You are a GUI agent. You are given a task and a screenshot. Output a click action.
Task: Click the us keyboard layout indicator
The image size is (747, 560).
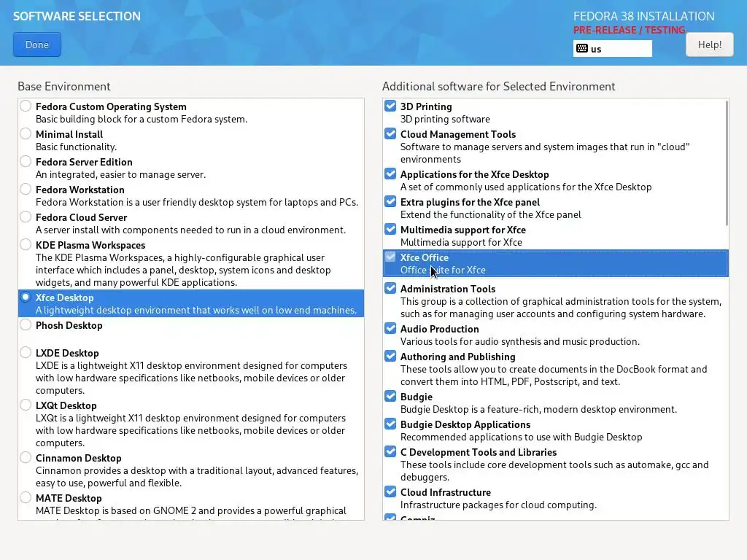pos(612,49)
